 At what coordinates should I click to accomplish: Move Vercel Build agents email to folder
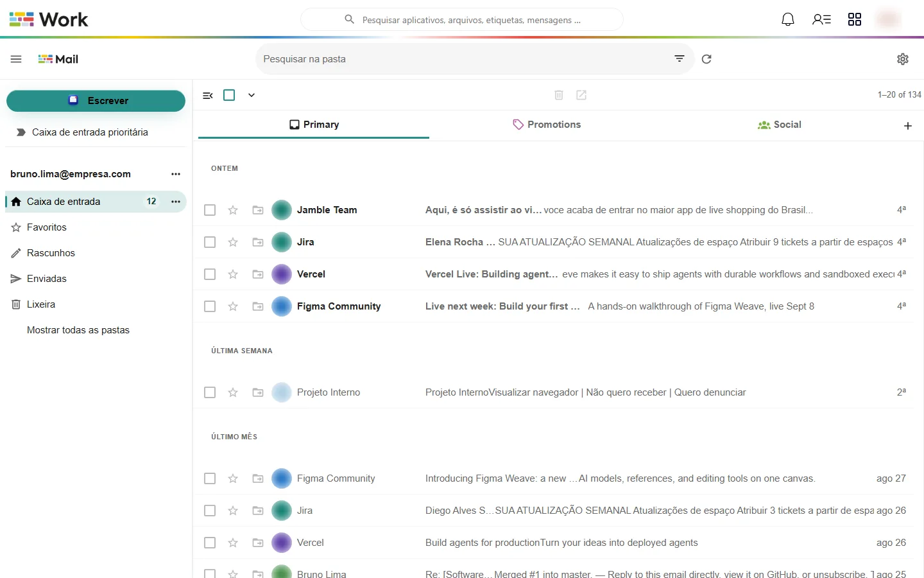click(258, 543)
